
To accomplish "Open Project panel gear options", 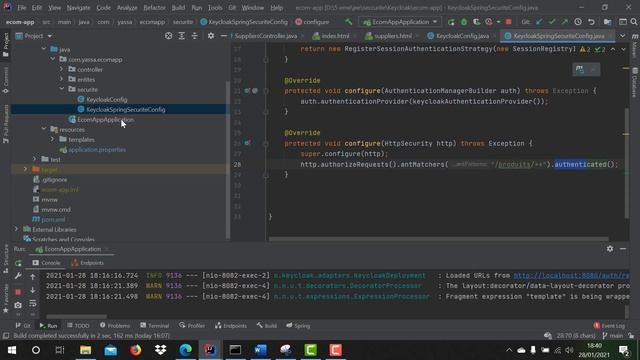I will tap(211, 36).
